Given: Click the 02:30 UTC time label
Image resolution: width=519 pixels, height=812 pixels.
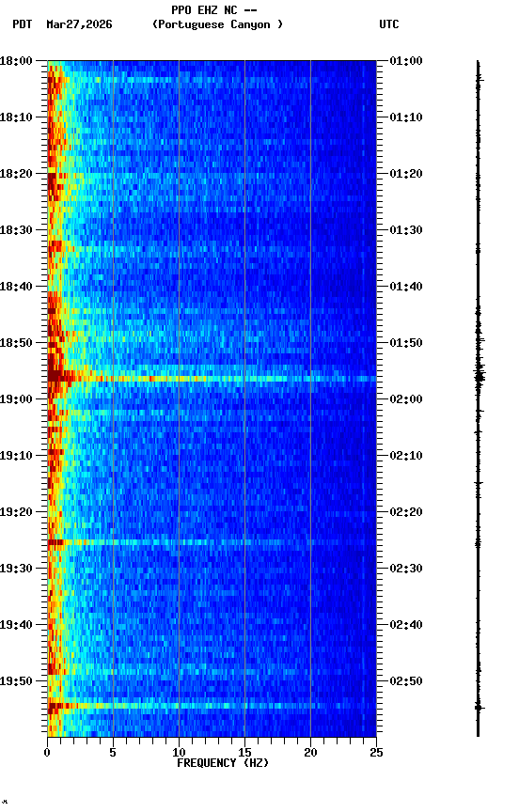Looking at the screenshot, I should (x=406, y=569).
